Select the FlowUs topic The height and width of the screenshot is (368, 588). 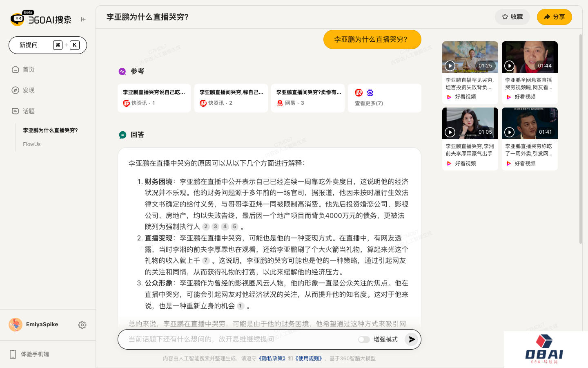click(x=32, y=144)
